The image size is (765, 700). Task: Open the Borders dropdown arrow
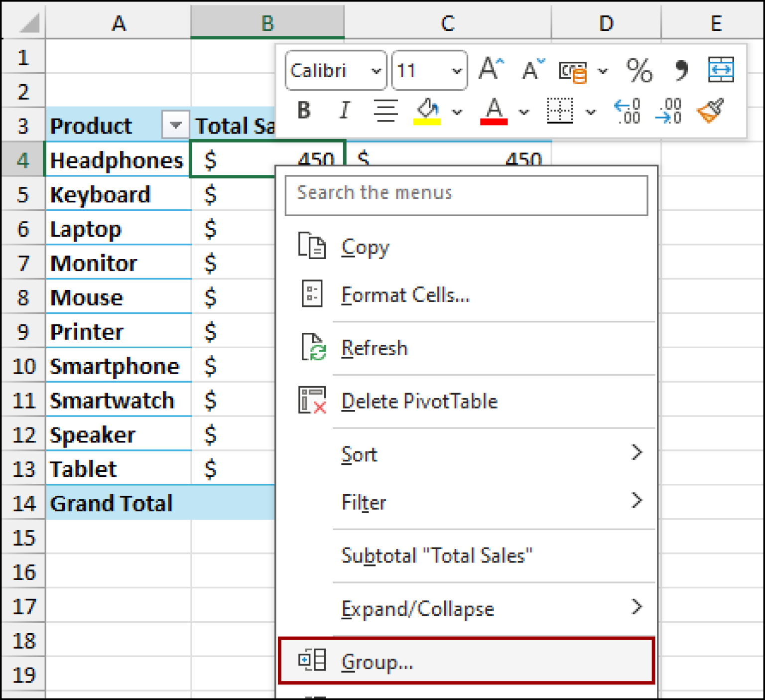pyautogui.click(x=591, y=112)
